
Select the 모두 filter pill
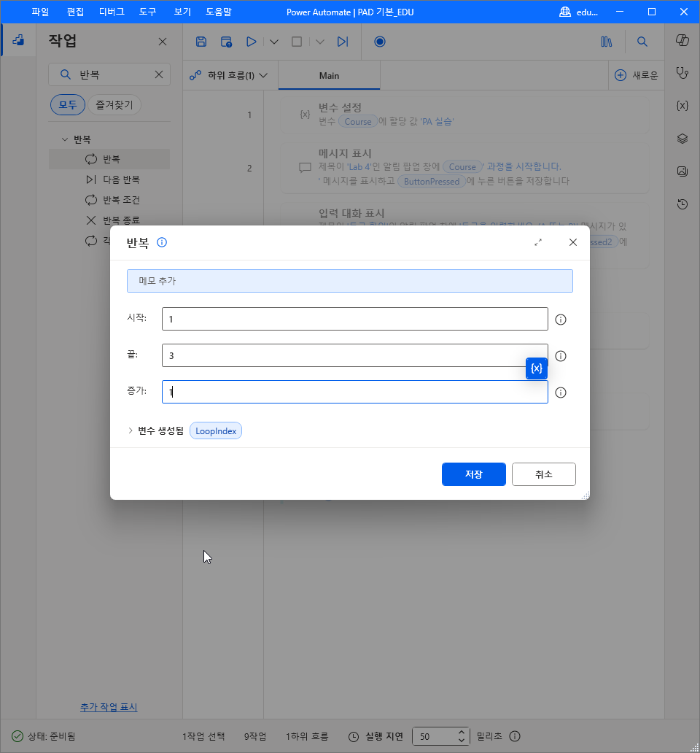tap(68, 104)
